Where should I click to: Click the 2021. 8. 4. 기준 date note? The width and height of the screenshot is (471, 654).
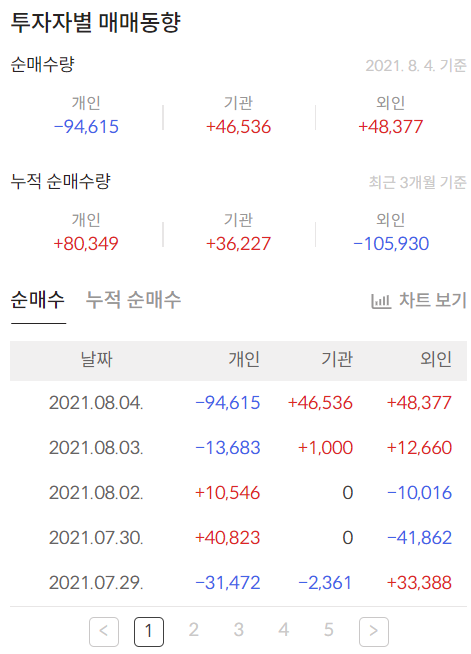pos(416,66)
